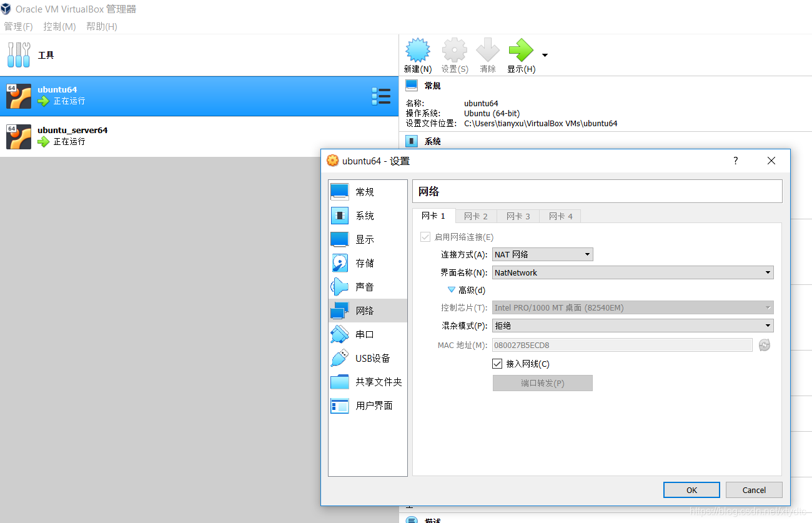Open the dropdown arrow next to Show (显示)

(x=545, y=55)
